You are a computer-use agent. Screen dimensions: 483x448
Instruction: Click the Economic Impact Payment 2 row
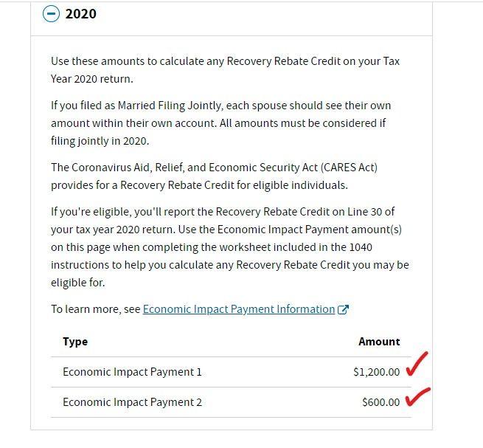(231, 402)
